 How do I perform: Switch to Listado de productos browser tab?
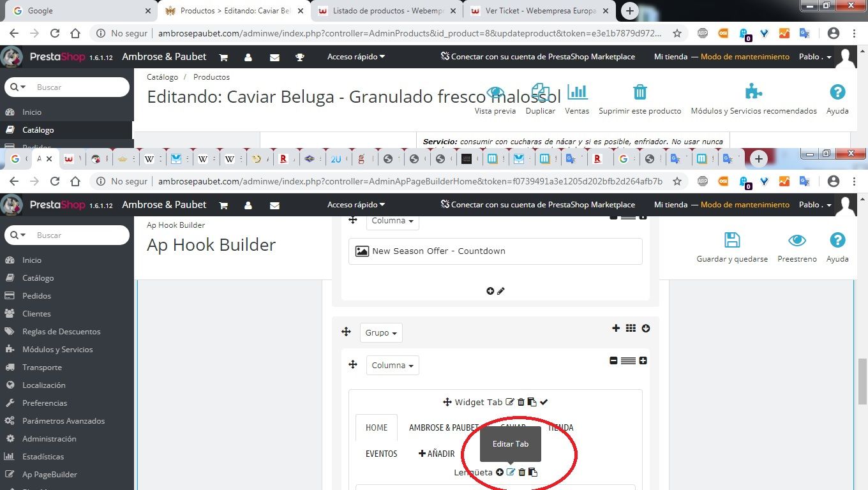(x=388, y=11)
